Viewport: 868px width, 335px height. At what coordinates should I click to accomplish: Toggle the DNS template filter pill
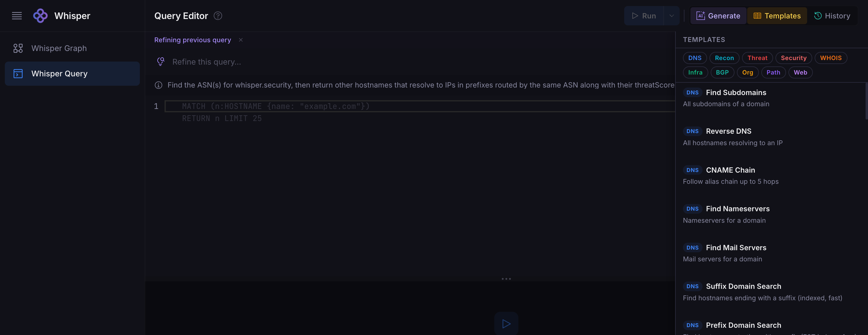[x=695, y=58]
